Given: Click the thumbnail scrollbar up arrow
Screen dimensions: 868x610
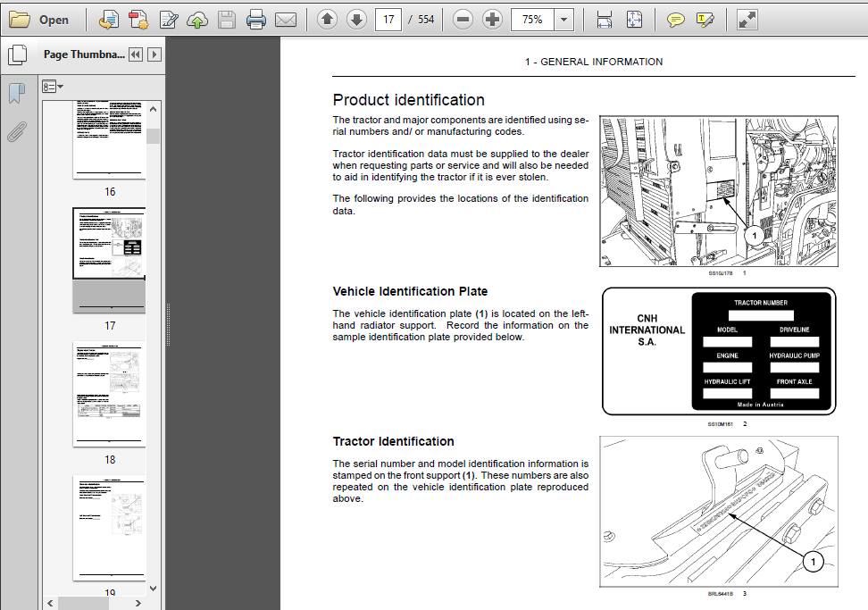Looking at the screenshot, I should point(154,109).
